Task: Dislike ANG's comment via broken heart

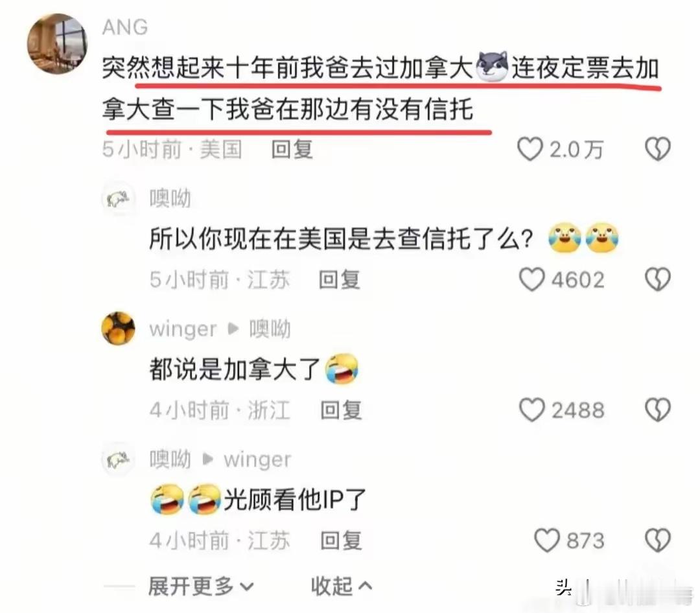Action: point(658,149)
